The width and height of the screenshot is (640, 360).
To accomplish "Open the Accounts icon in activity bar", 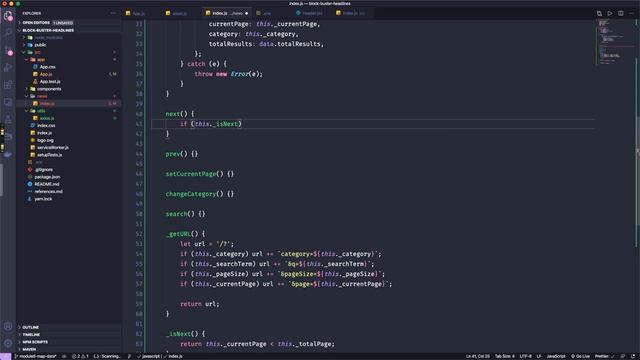I will [x=8, y=326].
